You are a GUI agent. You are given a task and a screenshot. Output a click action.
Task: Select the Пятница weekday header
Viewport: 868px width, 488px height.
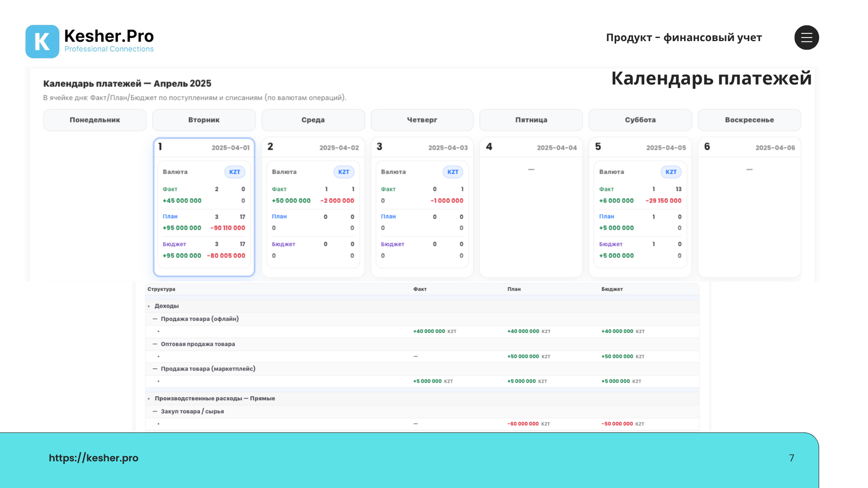(x=531, y=120)
